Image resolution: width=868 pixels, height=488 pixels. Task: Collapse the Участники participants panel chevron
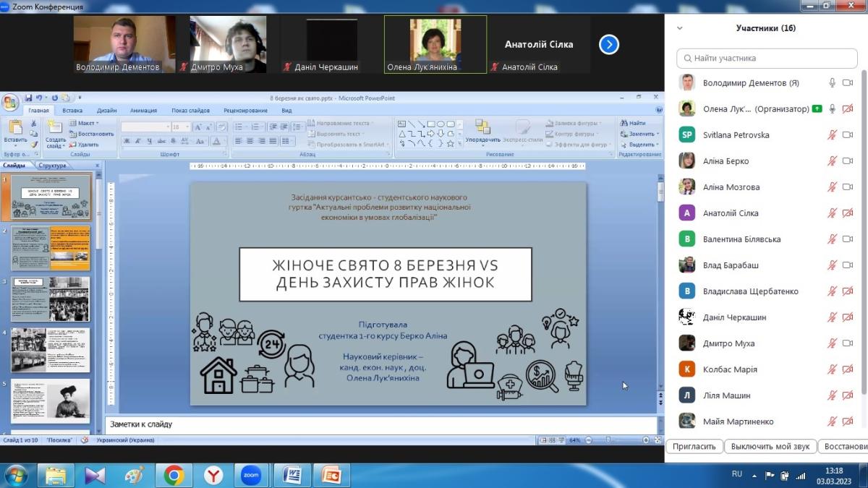click(679, 28)
